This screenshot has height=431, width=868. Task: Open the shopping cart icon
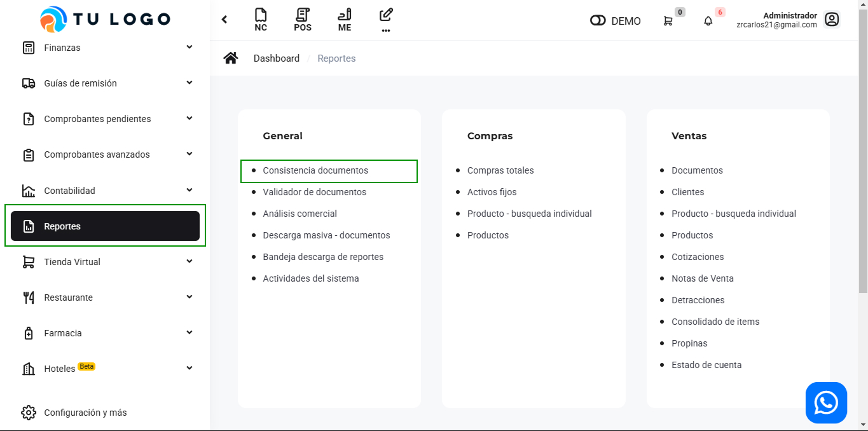(x=668, y=21)
